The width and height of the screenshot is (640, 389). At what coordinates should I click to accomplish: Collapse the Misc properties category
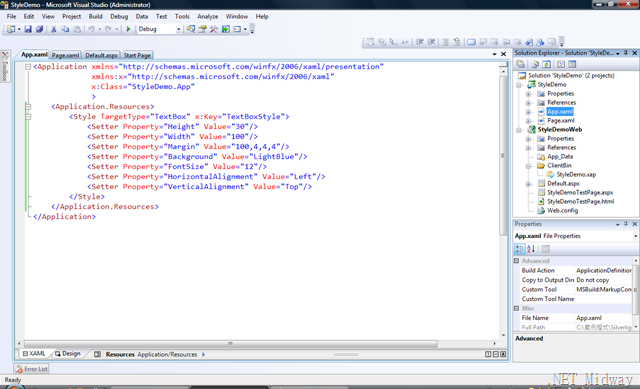pyautogui.click(x=517, y=309)
